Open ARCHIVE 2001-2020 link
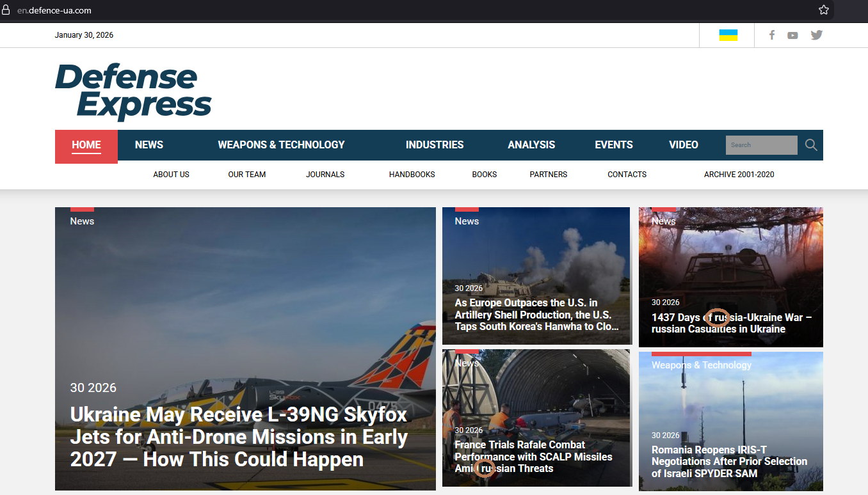The height and width of the screenshot is (495, 868). click(x=739, y=174)
